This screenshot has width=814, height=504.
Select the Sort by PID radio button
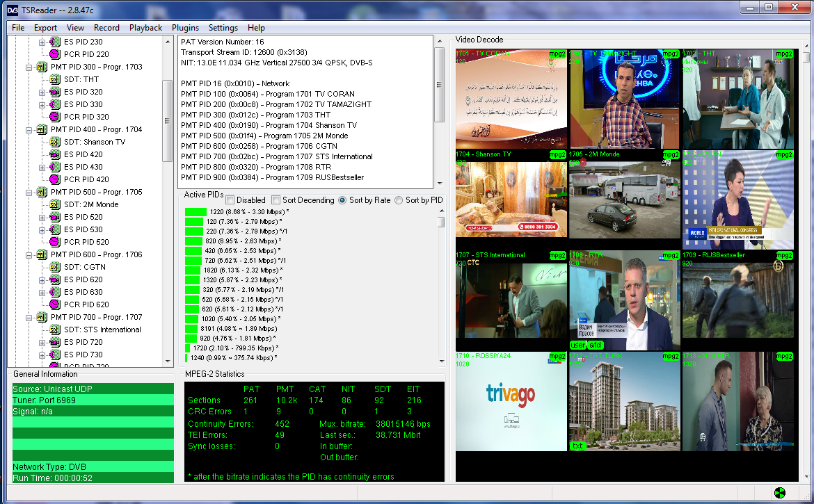[x=399, y=200]
